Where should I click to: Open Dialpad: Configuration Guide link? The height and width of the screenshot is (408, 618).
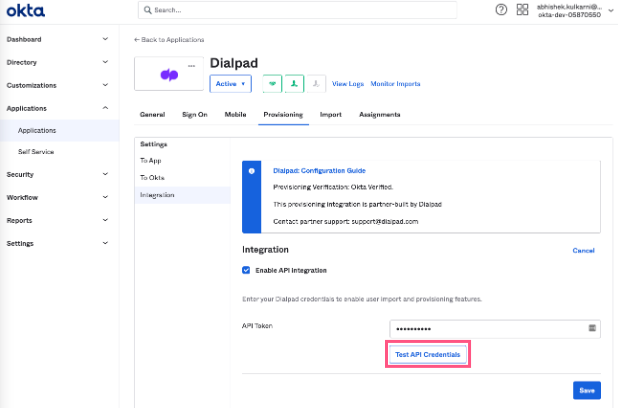tap(319, 171)
